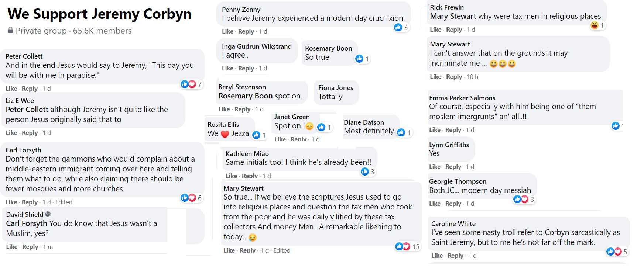The height and width of the screenshot is (267, 644).
Task: Click reactions on Caroline White's comment
Action: point(614,252)
